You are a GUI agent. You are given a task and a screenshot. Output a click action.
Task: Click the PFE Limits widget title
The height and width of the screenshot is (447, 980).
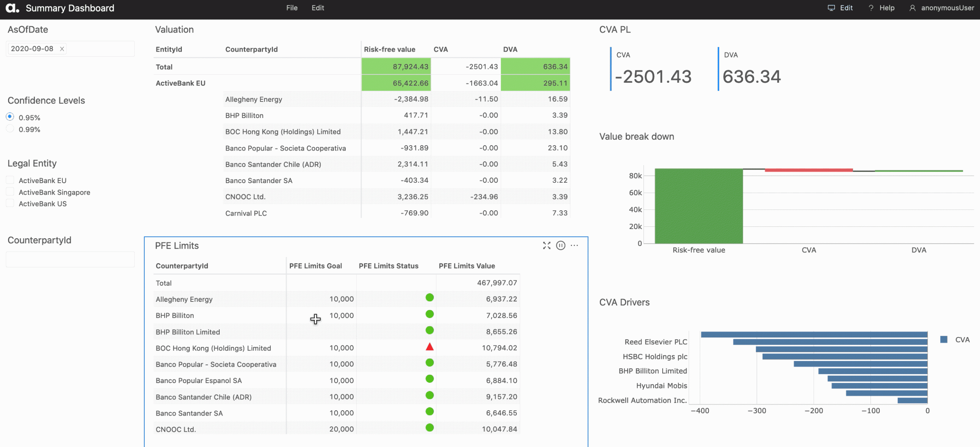click(x=177, y=246)
